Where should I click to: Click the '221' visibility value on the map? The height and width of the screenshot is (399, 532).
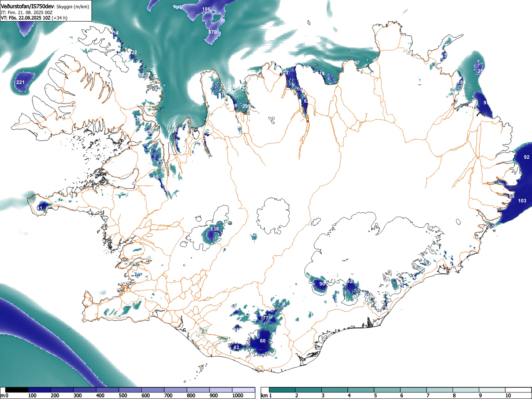[x=20, y=82]
